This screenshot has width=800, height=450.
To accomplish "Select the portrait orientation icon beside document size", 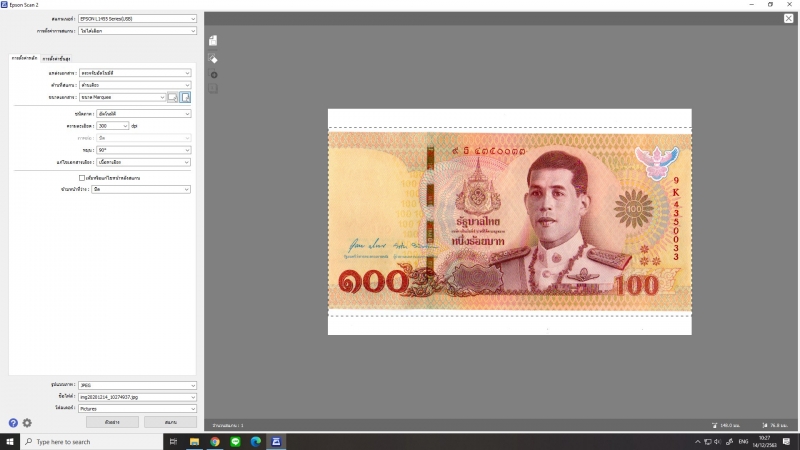I will tap(185, 97).
